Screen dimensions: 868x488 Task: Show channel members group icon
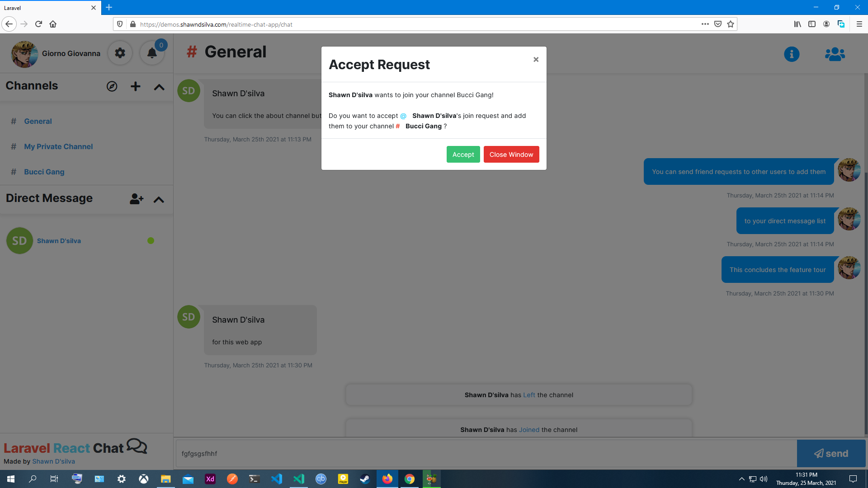pyautogui.click(x=835, y=54)
